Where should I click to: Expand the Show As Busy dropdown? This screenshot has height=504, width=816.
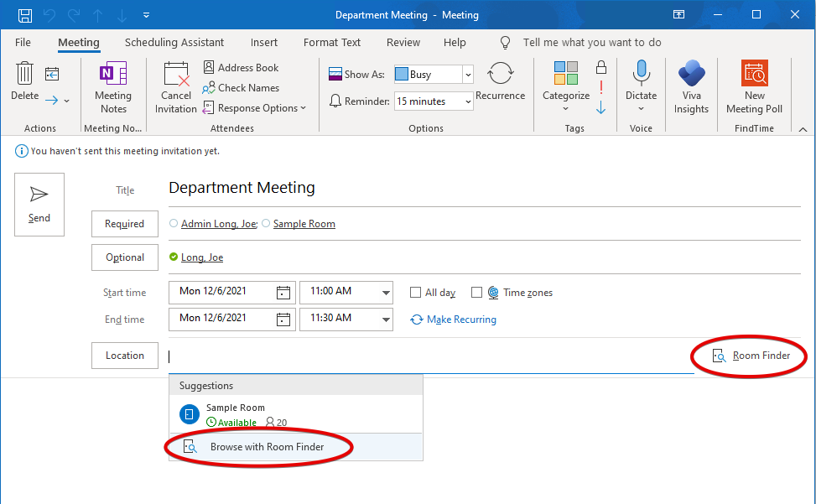(467, 75)
